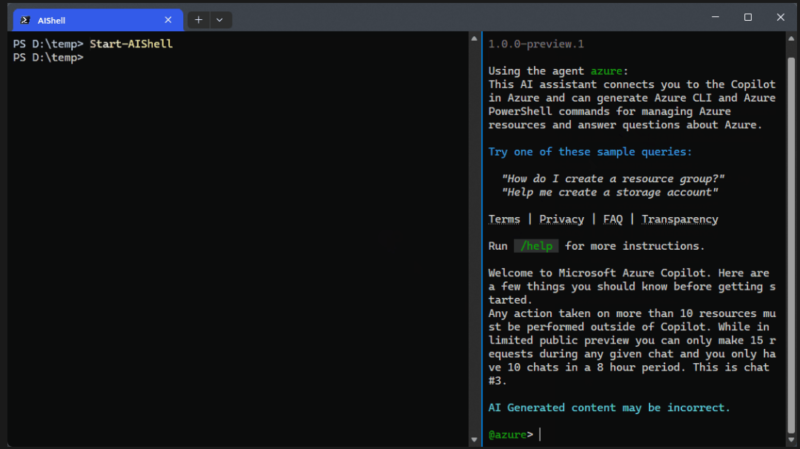800x449 pixels.
Task: Click the PowerShell icon on AIShell tab
Action: click(24, 20)
